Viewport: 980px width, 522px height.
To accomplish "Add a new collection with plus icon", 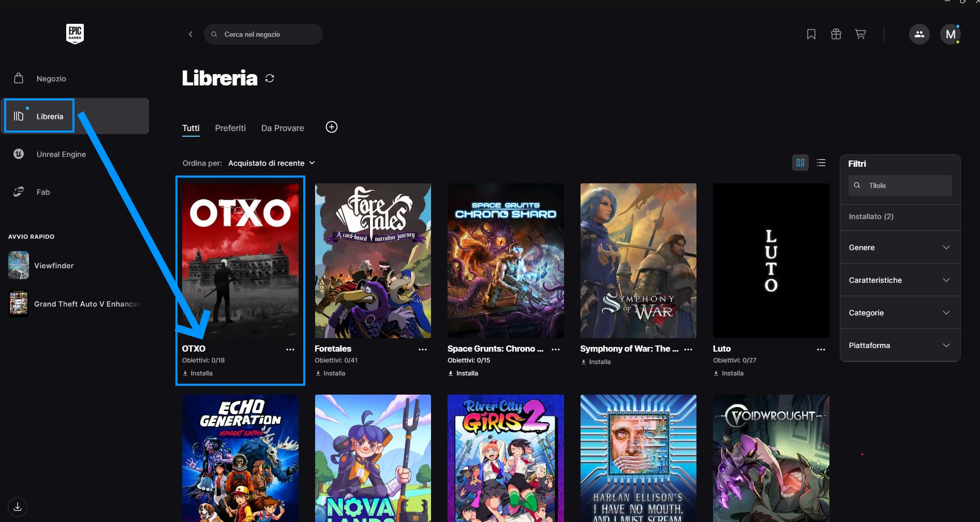I will 332,127.
